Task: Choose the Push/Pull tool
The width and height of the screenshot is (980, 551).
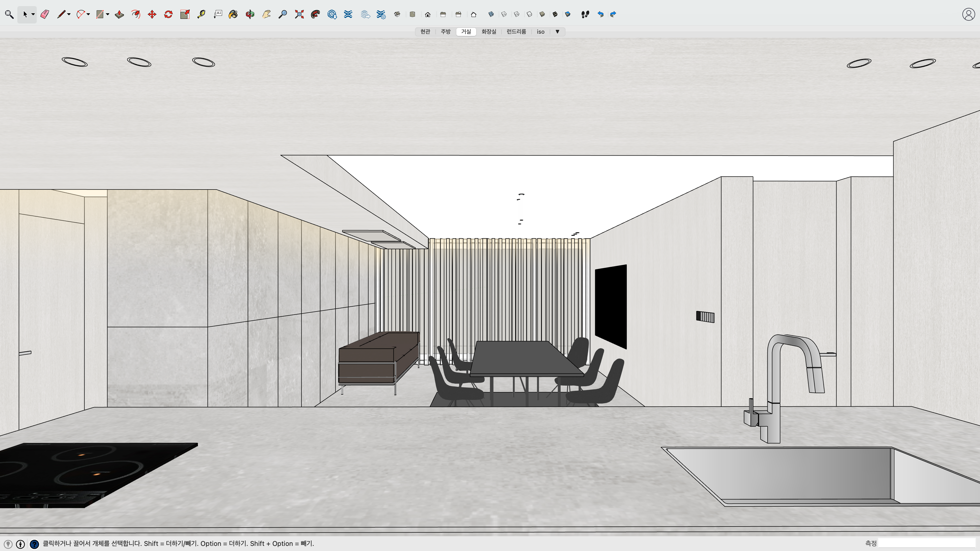Action: pos(119,15)
